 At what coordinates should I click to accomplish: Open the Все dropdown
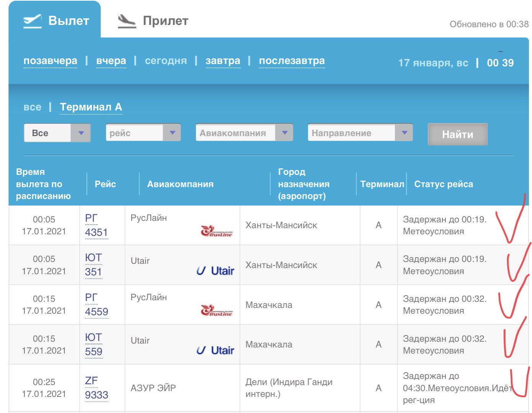(x=57, y=133)
